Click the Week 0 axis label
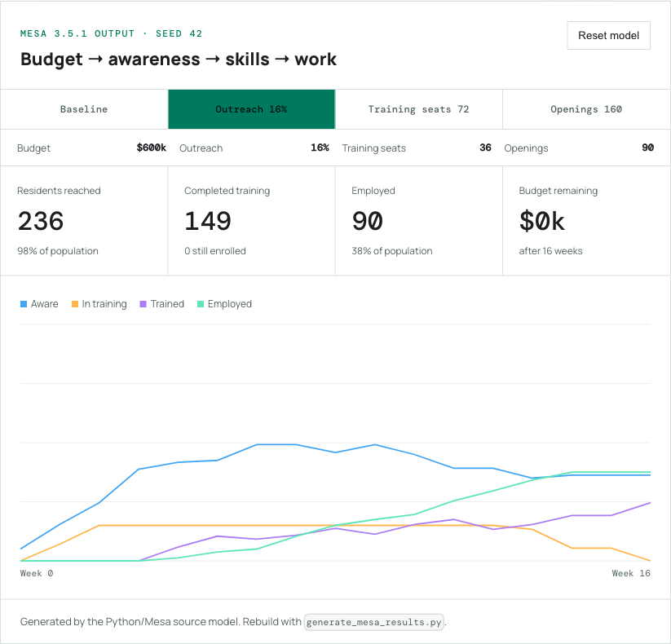The height and width of the screenshot is (644, 671). (x=37, y=573)
